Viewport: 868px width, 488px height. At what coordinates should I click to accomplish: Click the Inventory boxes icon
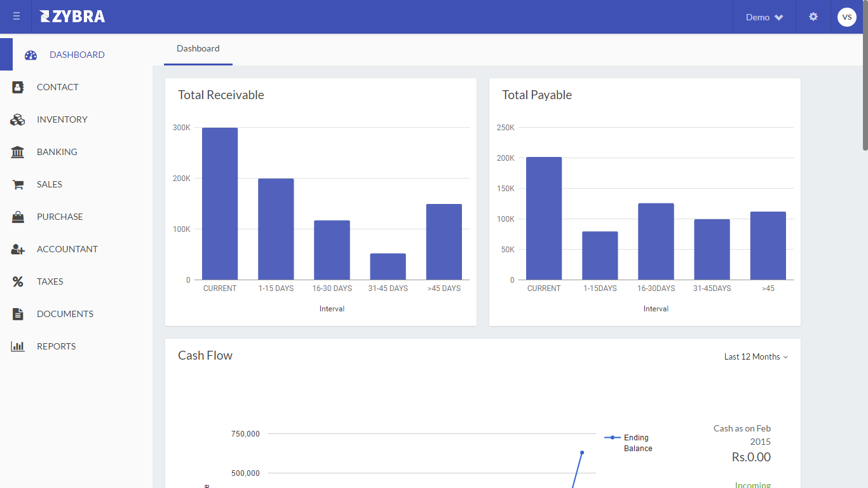click(x=18, y=119)
